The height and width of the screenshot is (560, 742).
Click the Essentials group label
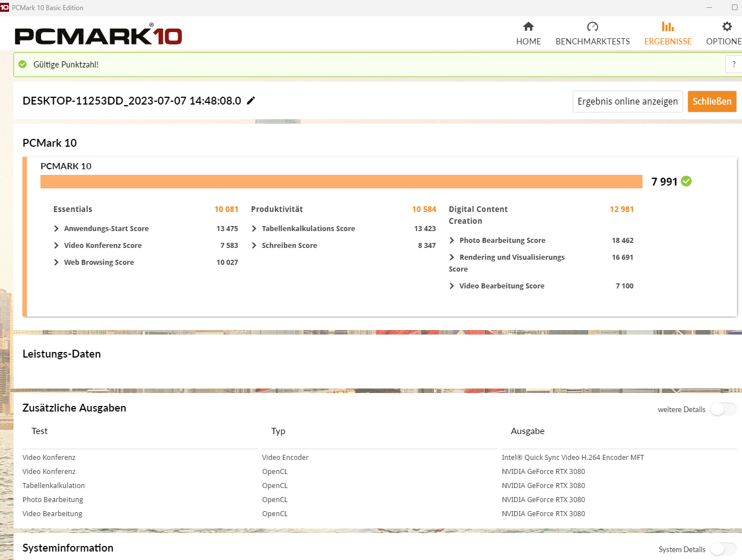tap(73, 209)
